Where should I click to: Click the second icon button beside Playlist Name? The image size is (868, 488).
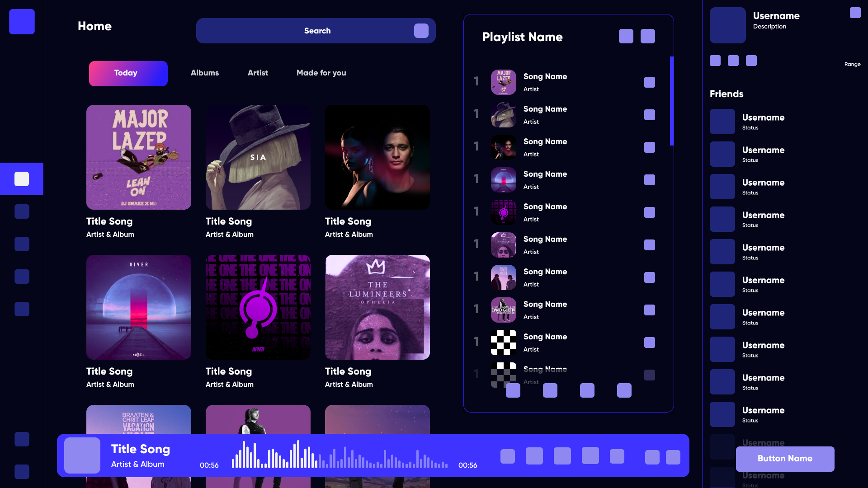[x=647, y=36]
